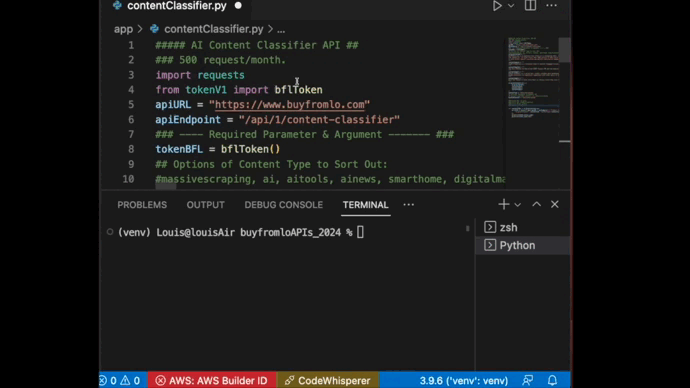690x388 pixels.
Task: Open editor More Actions ellipsis menu
Action: click(551, 6)
